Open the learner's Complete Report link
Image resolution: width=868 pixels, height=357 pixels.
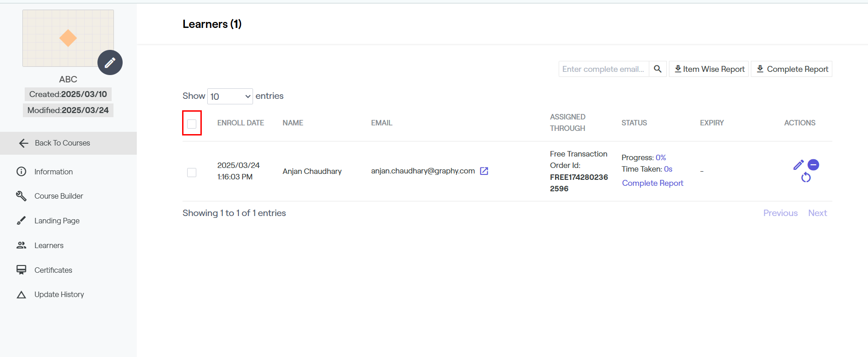[x=652, y=183]
